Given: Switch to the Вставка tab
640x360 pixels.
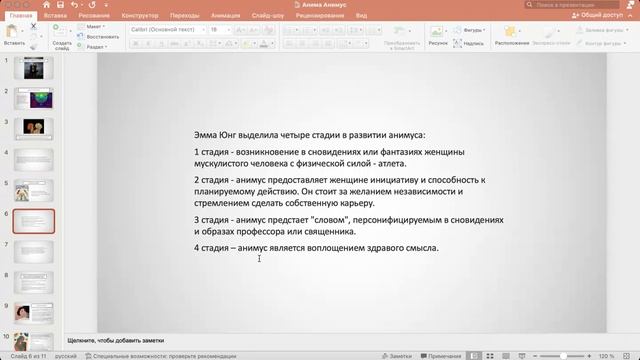Looking at the screenshot, I should (55, 16).
